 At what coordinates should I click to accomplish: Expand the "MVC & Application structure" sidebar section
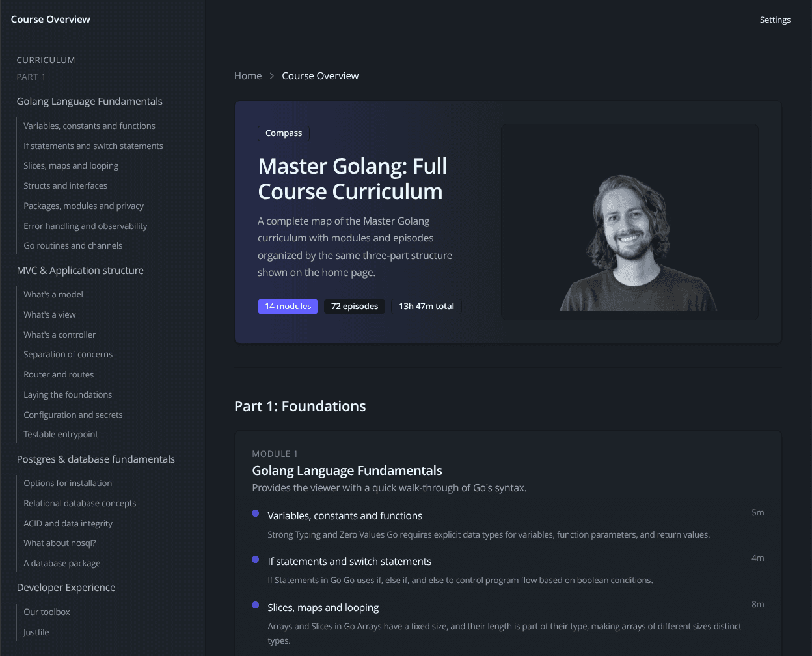[x=80, y=270]
